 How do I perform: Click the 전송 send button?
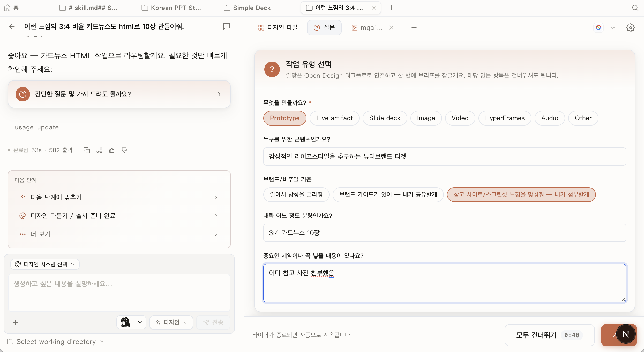pyautogui.click(x=213, y=322)
